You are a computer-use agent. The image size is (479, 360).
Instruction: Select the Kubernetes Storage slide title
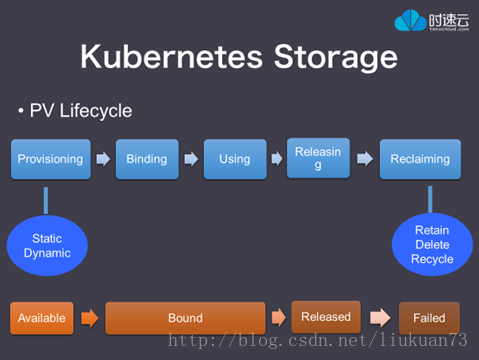(239, 57)
